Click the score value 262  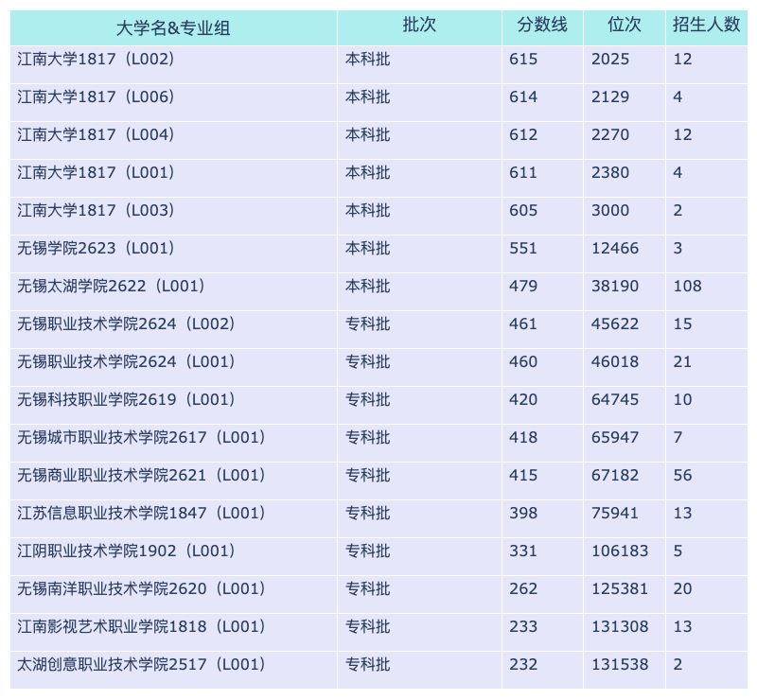tap(523, 589)
